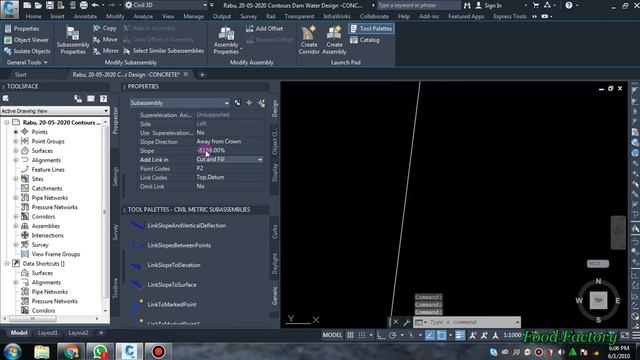The image size is (640, 360).
Task: Launch Create Corridor
Action: coord(309,40)
